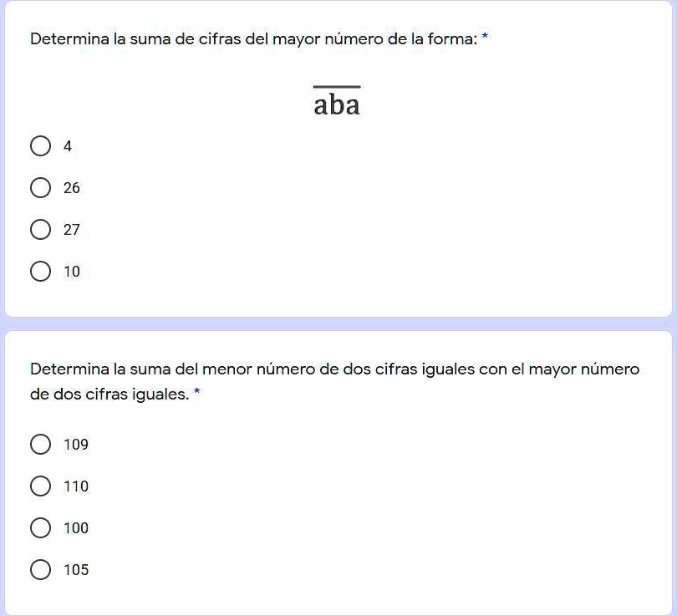This screenshot has height=616, width=677.
Task: Select the radio button for answer 10
Action: [41, 271]
